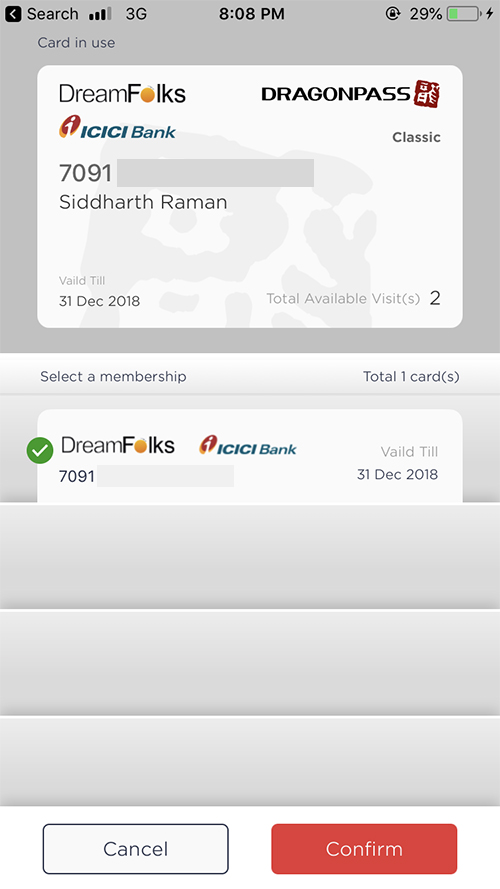500x889 pixels.
Task: Tap the DragonPass red seal logo
Action: 427,94
